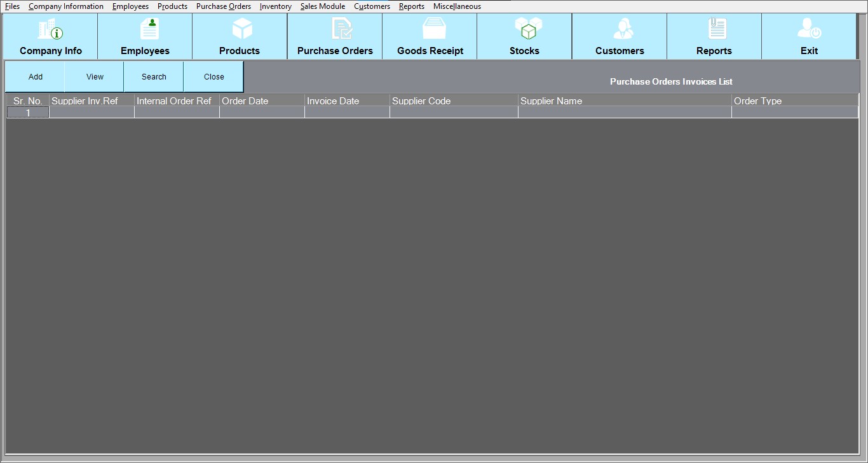868x463 pixels.
Task: Click the Exit power icon
Action: 809,29
